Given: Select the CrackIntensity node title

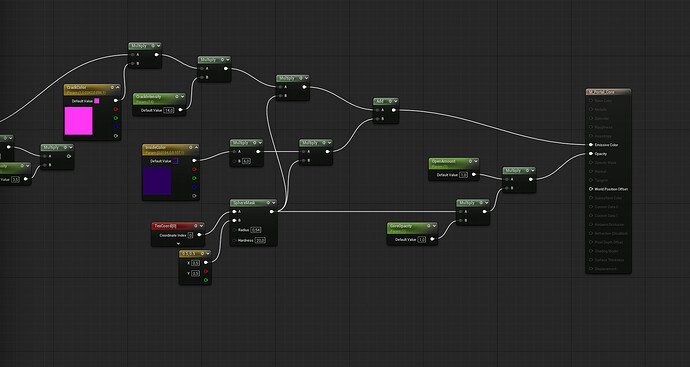Looking at the screenshot, I should (149, 96).
